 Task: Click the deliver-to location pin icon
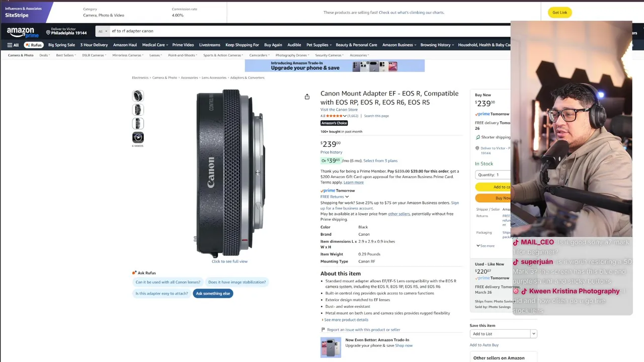[x=48, y=32]
